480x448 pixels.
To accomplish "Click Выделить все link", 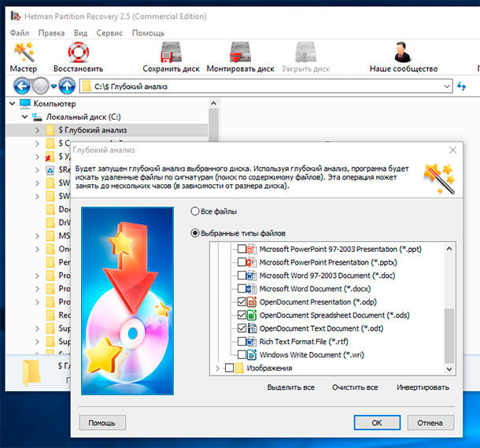I will [x=291, y=387].
